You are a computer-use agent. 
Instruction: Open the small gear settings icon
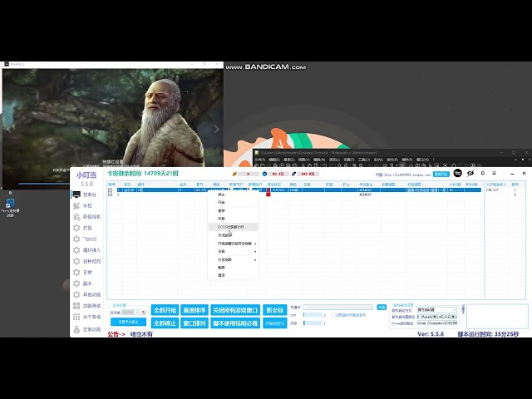(x=483, y=173)
